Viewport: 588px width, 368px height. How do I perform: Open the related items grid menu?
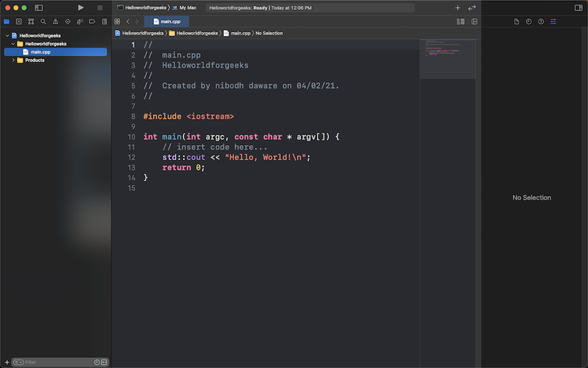point(117,21)
